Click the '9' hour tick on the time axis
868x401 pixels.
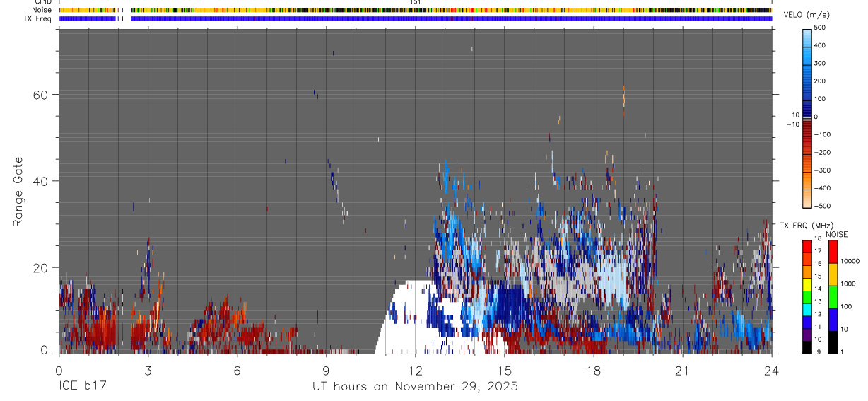coord(326,370)
